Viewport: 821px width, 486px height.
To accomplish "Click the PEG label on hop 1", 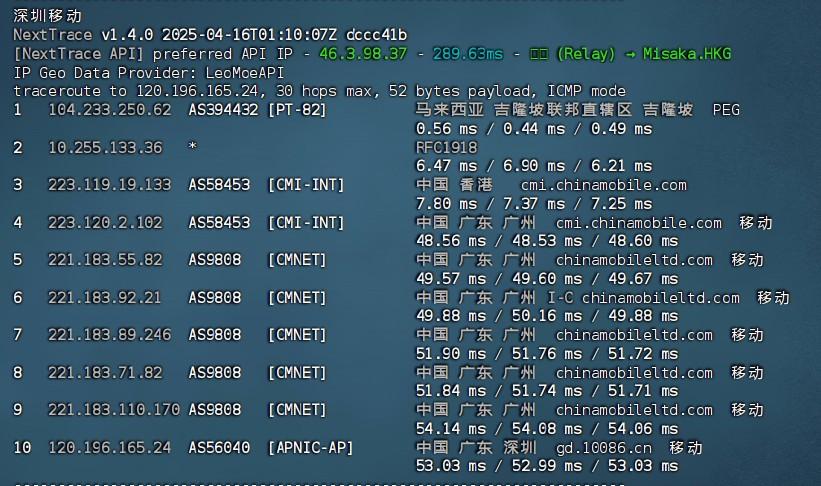I will pos(726,110).
